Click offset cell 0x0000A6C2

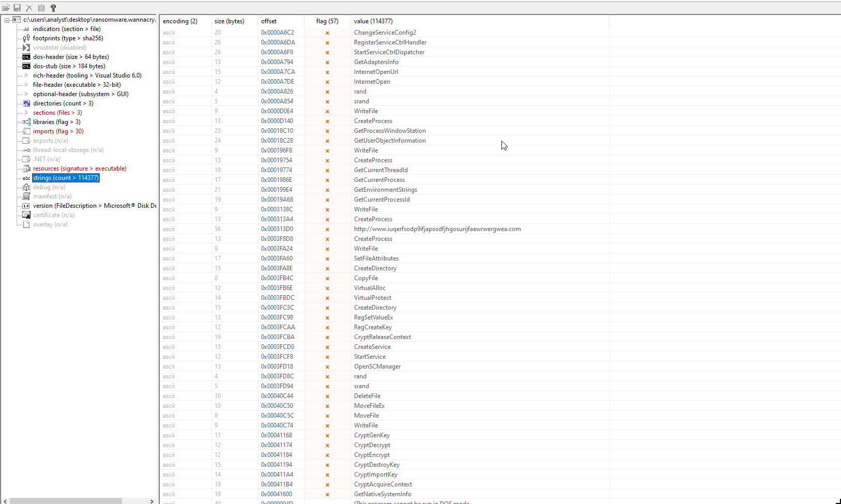click(277, 33)
